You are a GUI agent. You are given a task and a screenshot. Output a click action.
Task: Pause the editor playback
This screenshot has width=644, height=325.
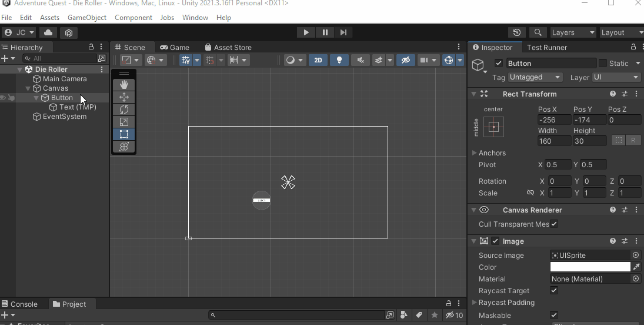click(325, 32)
